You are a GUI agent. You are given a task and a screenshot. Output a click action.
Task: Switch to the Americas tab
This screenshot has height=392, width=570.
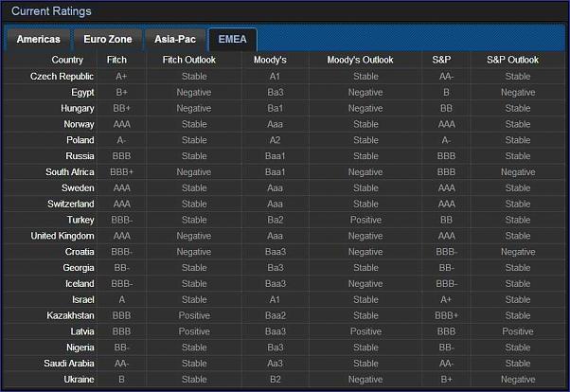point(38,39)
